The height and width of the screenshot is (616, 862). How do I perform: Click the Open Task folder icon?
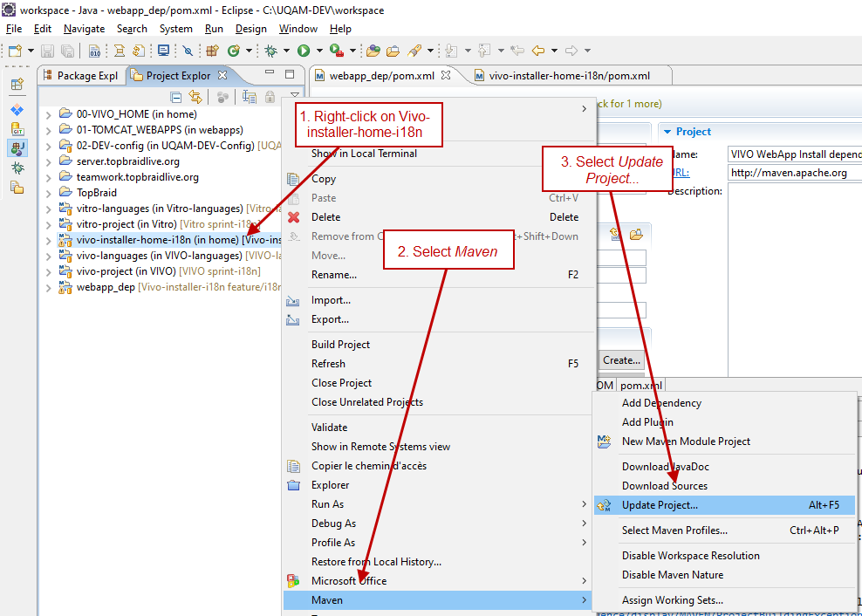pos(393,51)
